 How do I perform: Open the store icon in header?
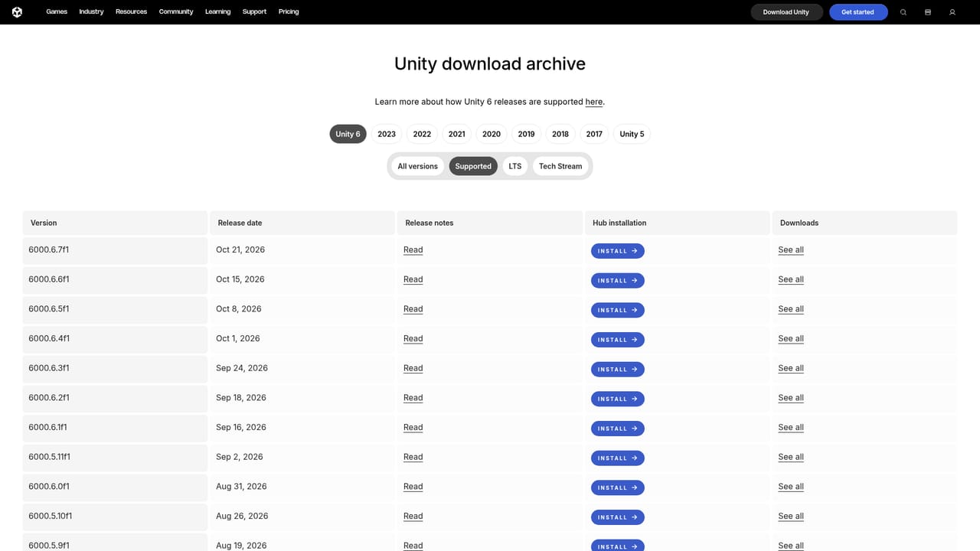coord(928,12)
